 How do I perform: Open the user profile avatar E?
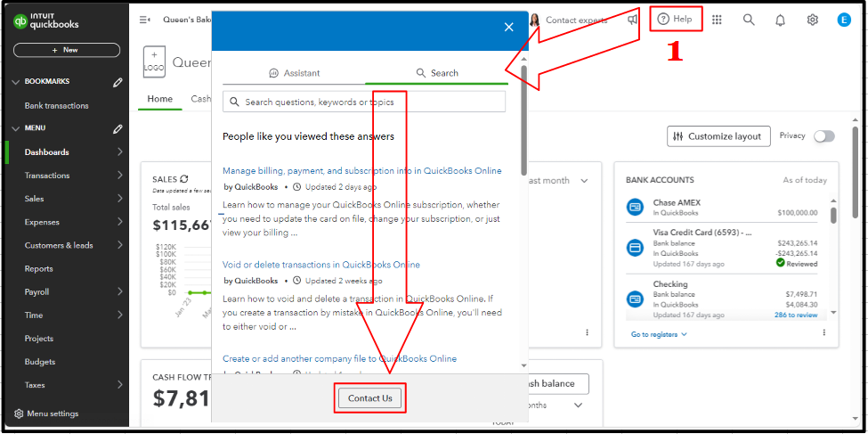(844, 20)
